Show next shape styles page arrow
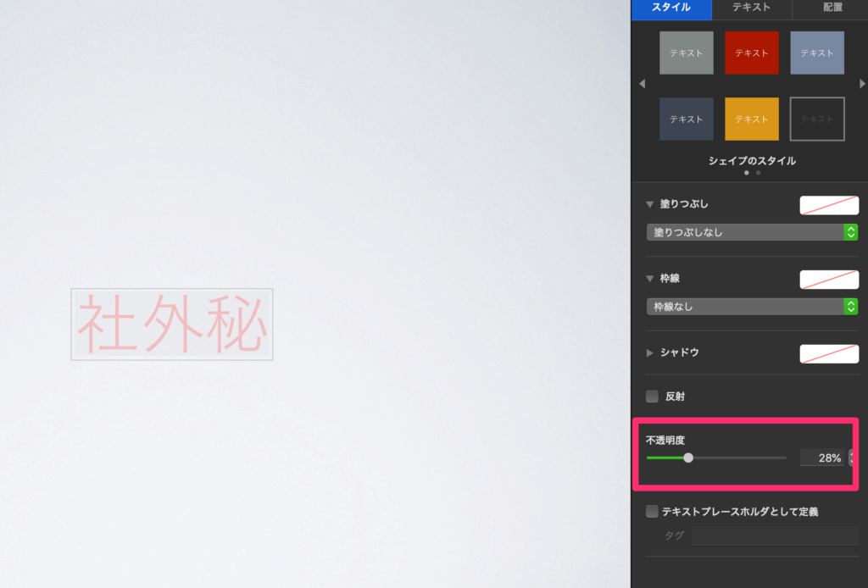 click(862, 84)
